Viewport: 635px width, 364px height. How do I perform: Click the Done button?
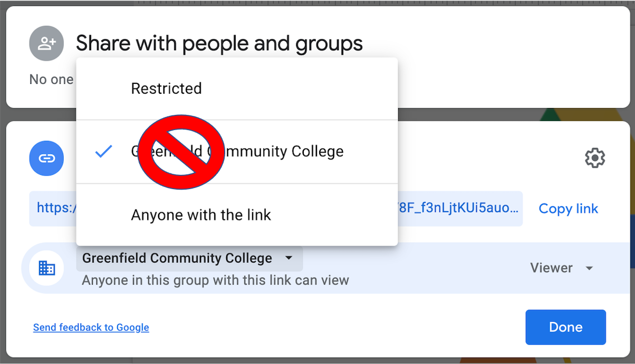[x=565, y=327]
